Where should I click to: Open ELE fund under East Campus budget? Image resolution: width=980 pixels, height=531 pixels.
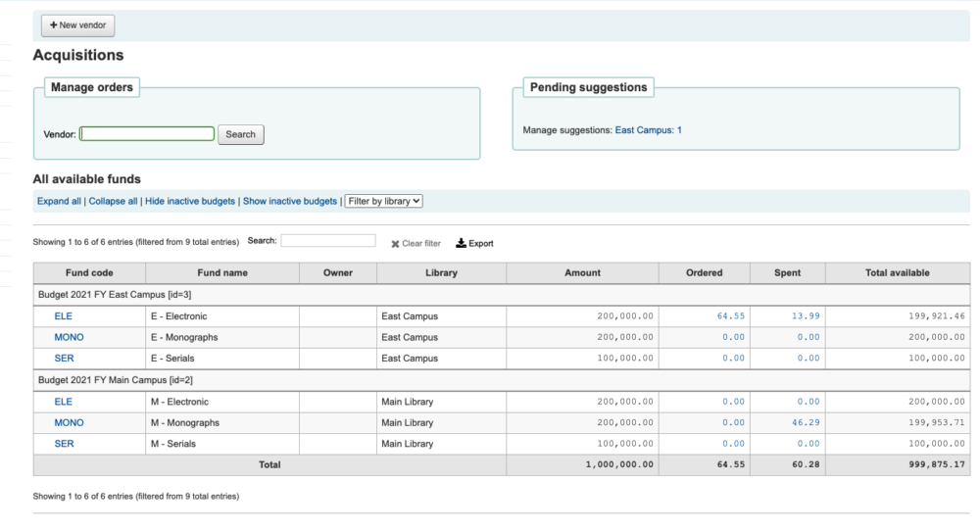tap(64, 316)
